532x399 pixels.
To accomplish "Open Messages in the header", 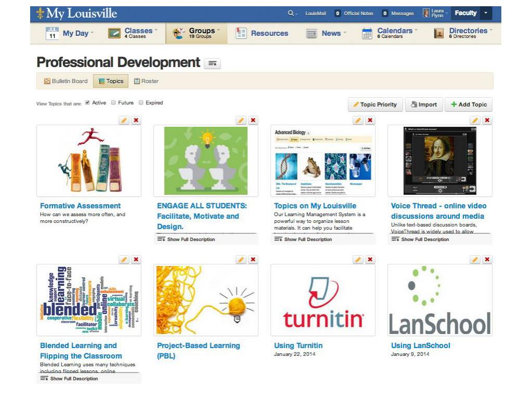I will pyautogui.click(x=398, y=13).
